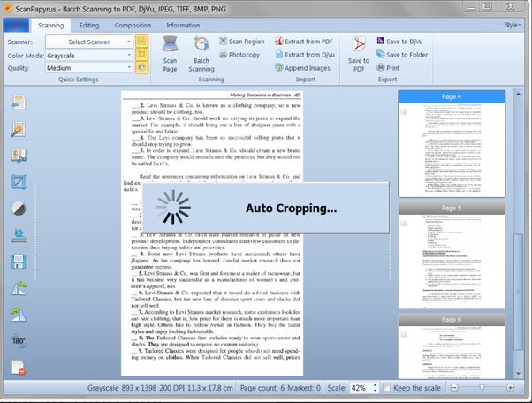Switch to the Editing tab
The height and width of the screenshot is (403, 532).
[x=89, y=26]
